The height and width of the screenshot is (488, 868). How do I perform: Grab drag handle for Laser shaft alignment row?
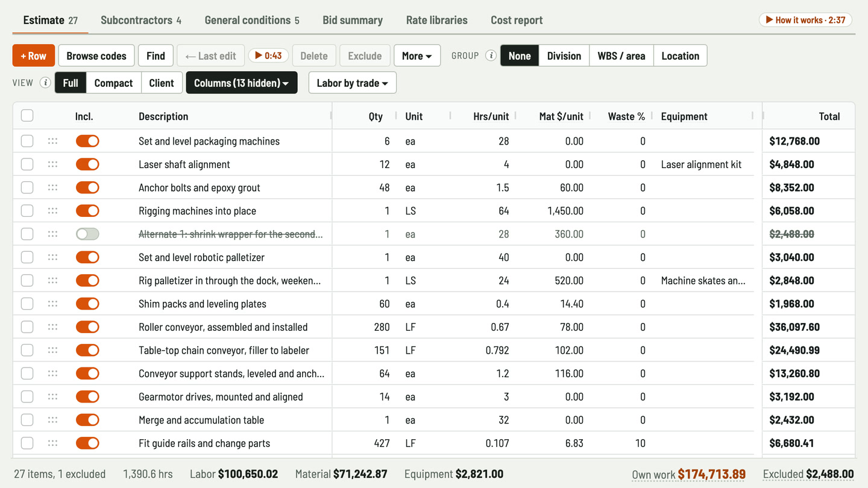pyautogui.click(x=52, y=164)
